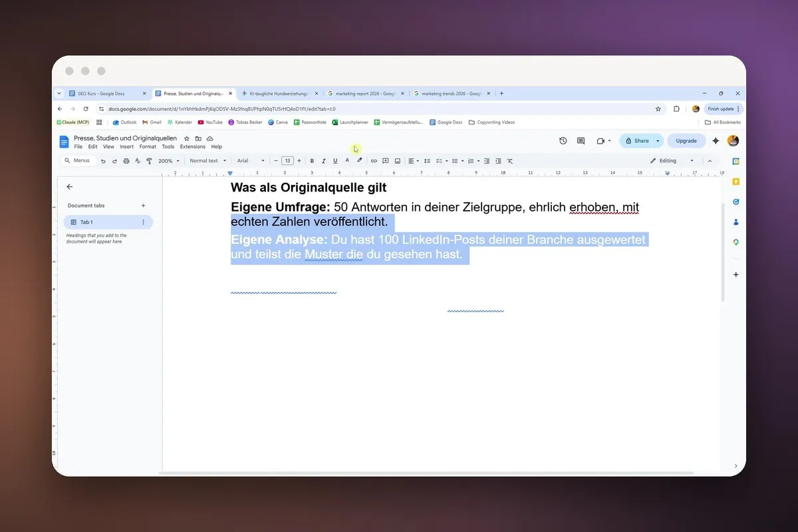Toggle italic formatting
The height and width of the screenshot is (532, 798).
click(323, 161)
